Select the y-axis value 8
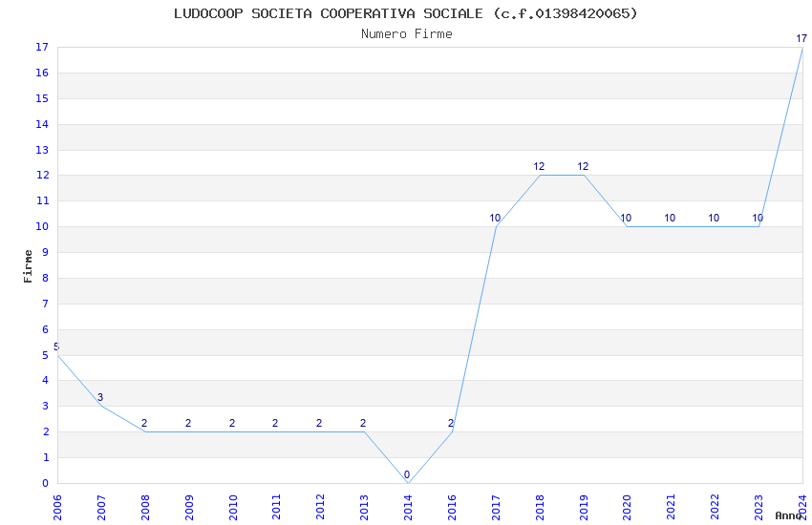The height and width of the screenshot is (525, 812). 46,278
